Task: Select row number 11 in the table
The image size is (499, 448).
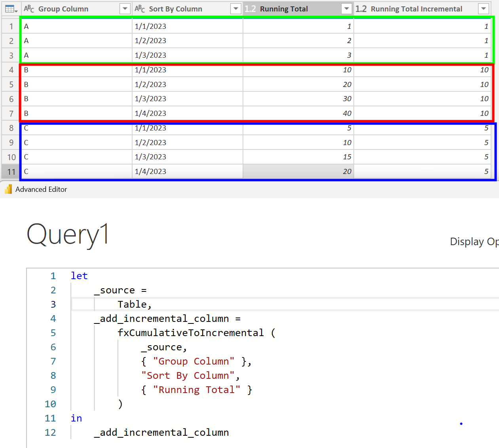Action: (x=11, y=172)
